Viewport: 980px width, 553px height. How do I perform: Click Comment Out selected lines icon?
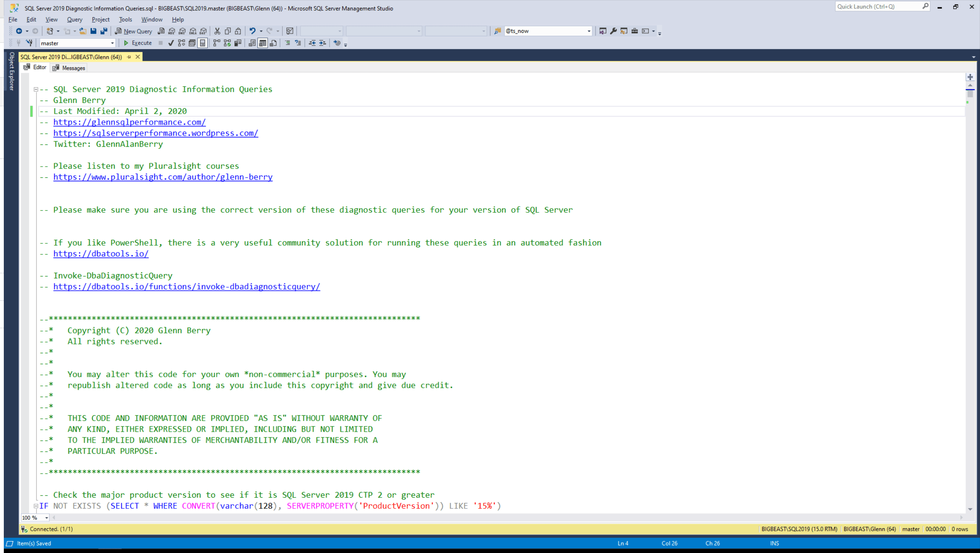click(x=288, y=43)
